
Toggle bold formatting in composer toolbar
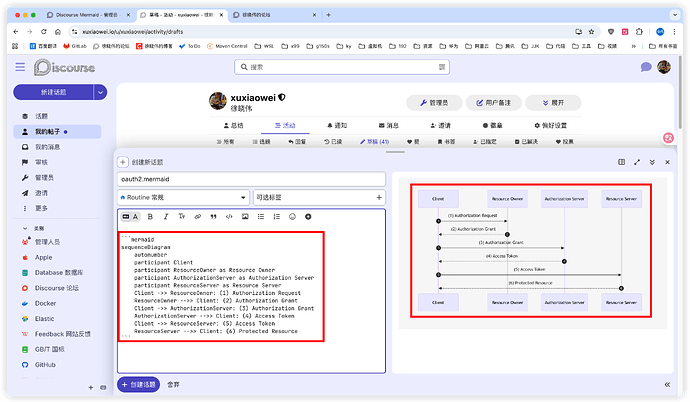coord(150,216)
